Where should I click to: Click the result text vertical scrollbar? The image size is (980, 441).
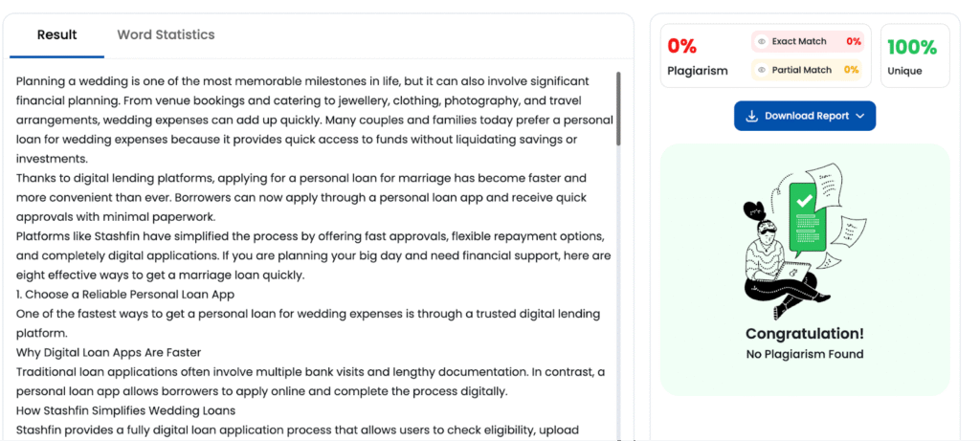(618, 110)
